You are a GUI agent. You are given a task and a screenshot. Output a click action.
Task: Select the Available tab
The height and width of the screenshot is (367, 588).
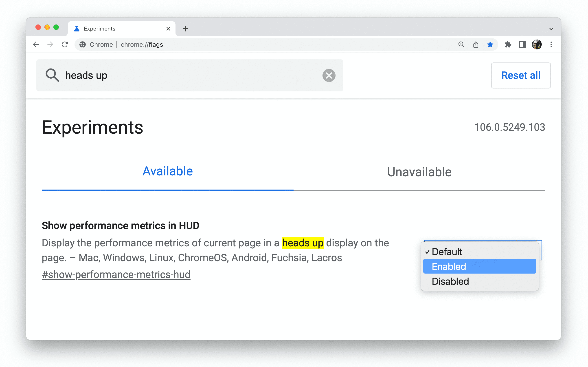click(167, 171)
